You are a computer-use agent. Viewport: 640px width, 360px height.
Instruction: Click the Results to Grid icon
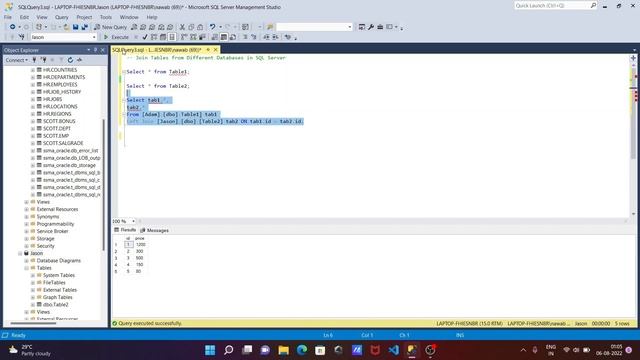224,37
